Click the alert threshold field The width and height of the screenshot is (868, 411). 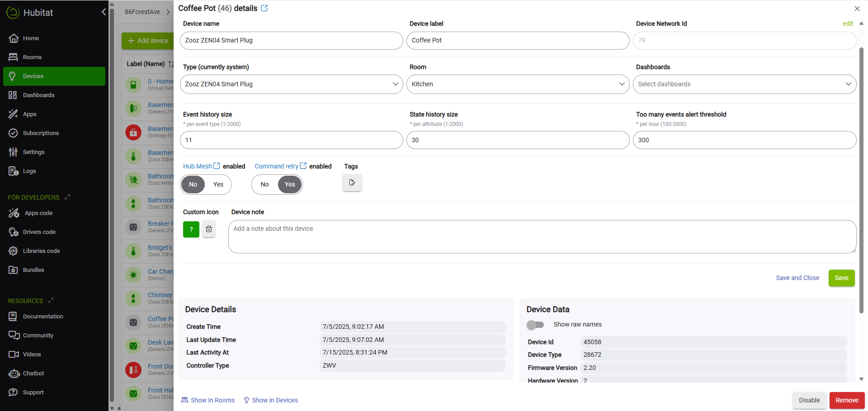point(744,140)
